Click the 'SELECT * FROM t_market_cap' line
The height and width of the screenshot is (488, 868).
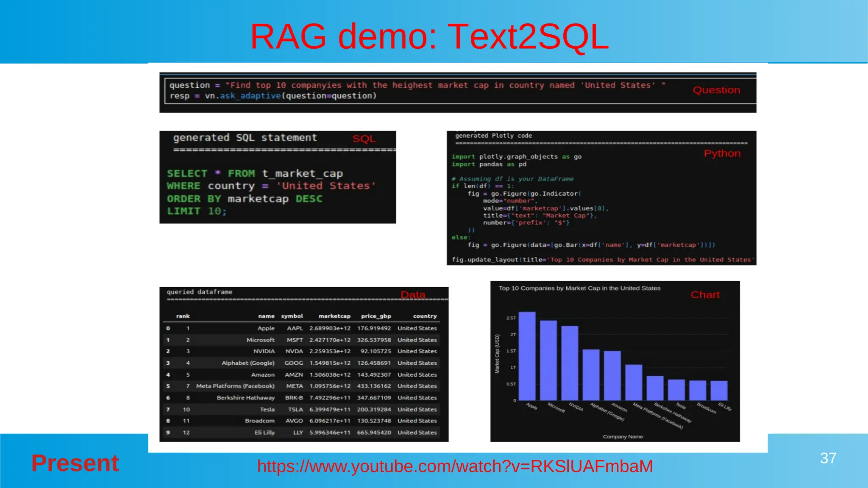click(255, 174)
